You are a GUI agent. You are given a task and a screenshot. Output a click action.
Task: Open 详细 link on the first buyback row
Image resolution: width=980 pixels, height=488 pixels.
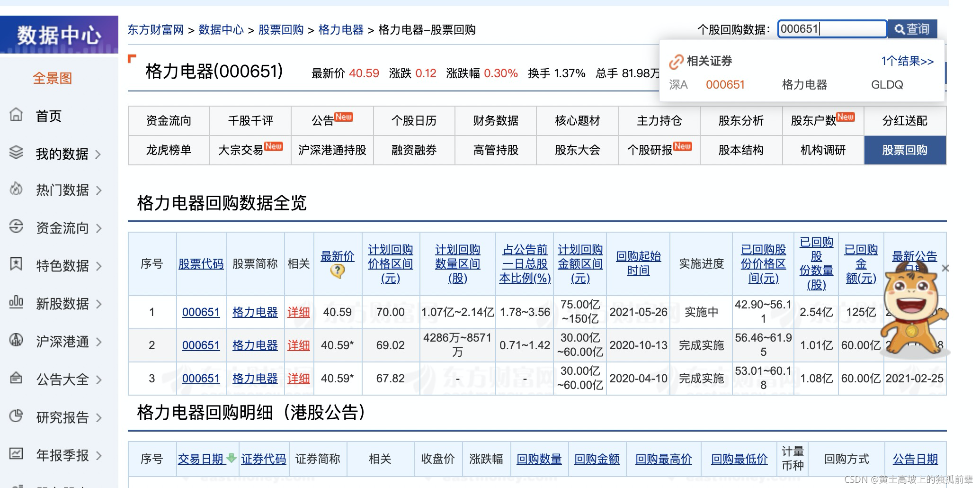(298, 312)
